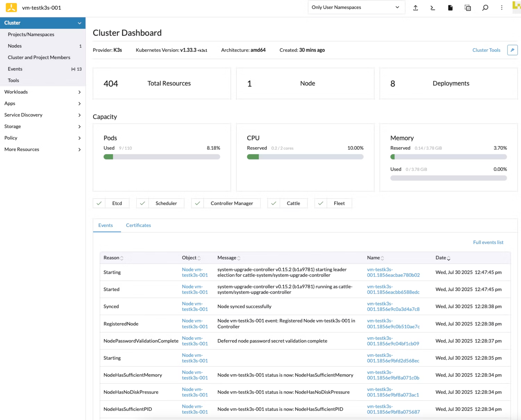Open the three-dot more options menu
This screenshot has height=420, width=521.
click(x=502, y=8)
